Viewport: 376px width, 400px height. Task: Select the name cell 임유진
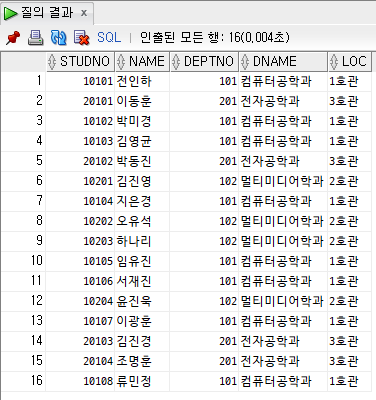pyautogui.click(x=142, y=261)
